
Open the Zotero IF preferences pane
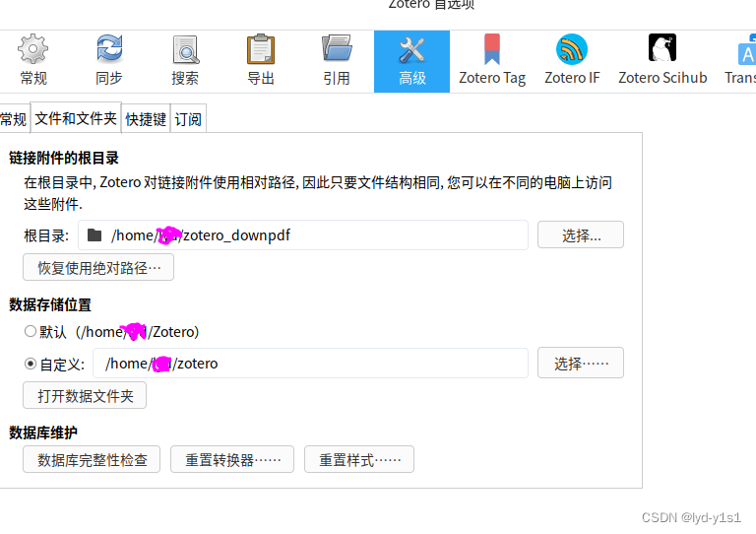572,61
